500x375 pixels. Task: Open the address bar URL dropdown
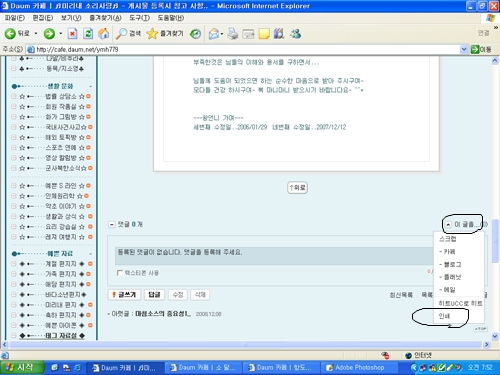[x=464, y=49]
